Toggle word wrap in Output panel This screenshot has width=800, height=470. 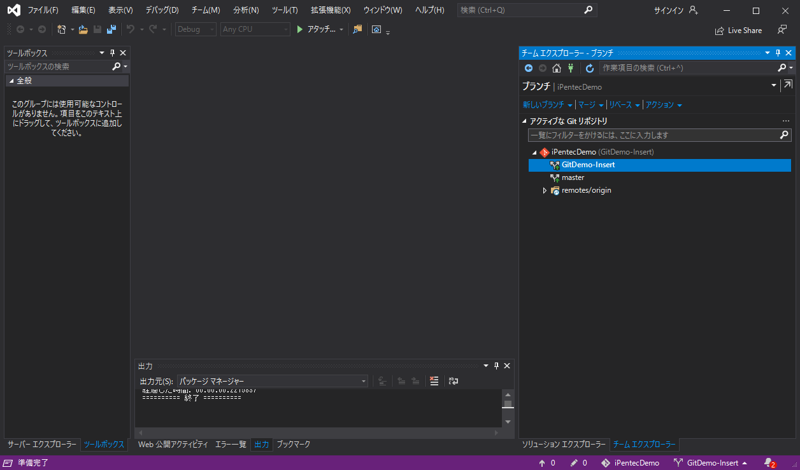(x=453, y=381)
